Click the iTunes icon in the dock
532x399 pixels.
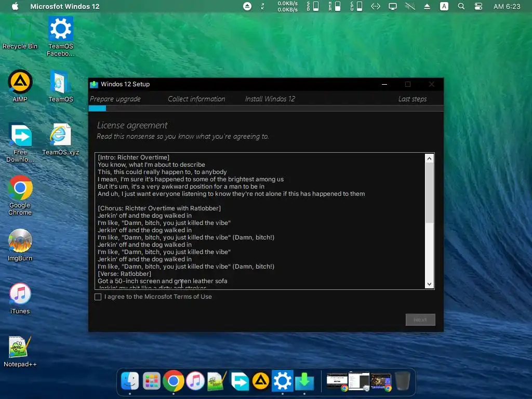click(x=195, y=381)
